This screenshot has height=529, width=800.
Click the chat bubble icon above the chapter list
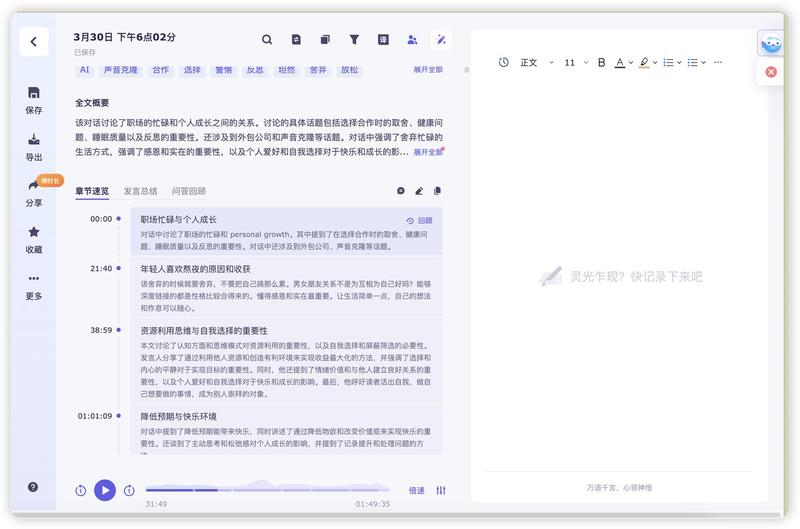pyautogui.click(x=401, y=191)
